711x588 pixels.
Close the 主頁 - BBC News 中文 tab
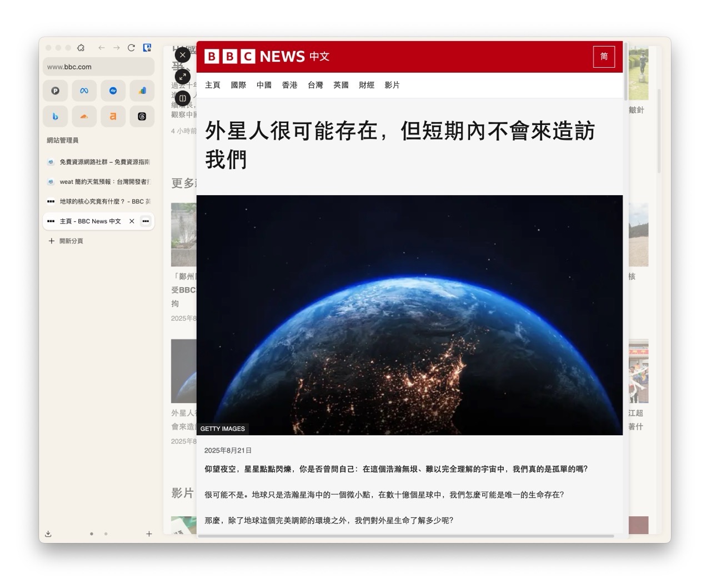(132, 221)
